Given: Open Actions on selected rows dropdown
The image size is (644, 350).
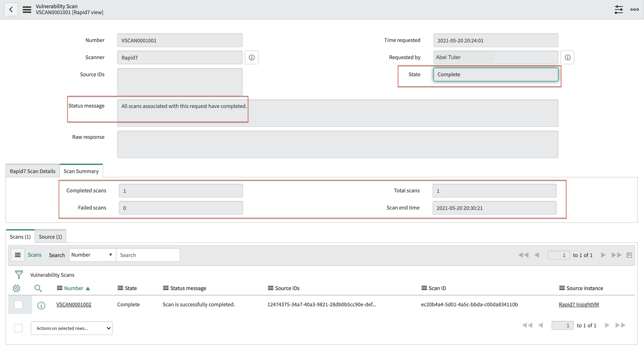Looking at the screenshot, I should tap(71, 328).
